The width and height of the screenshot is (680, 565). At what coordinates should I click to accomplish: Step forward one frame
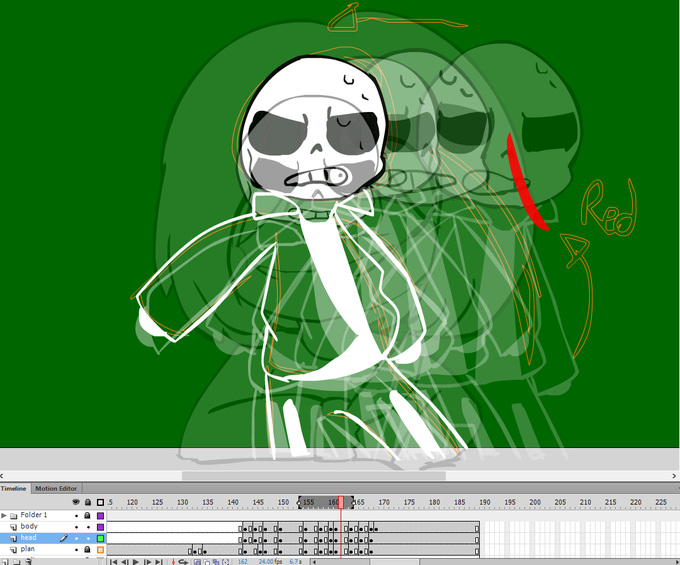(x=148, y=562)
